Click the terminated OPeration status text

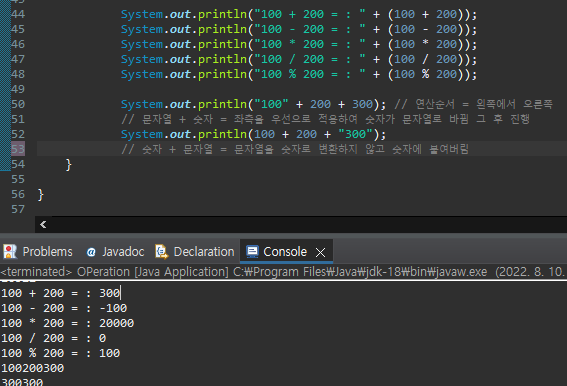point(282,272)
